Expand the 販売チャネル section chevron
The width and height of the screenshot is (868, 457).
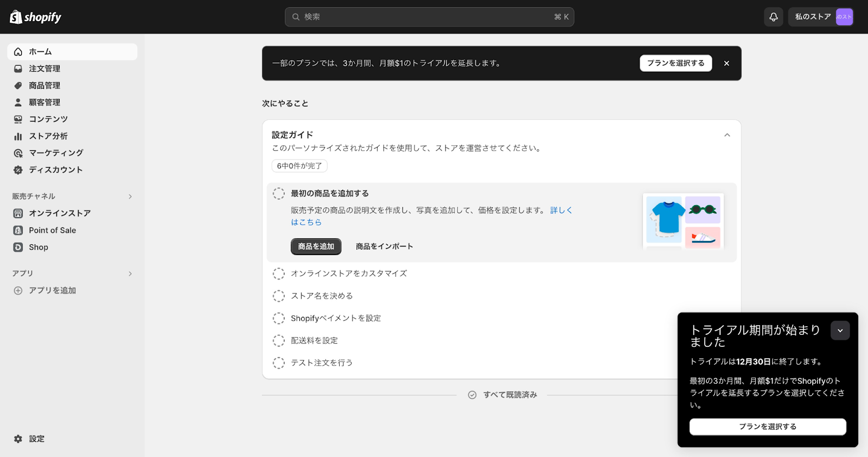coord(130,196)
